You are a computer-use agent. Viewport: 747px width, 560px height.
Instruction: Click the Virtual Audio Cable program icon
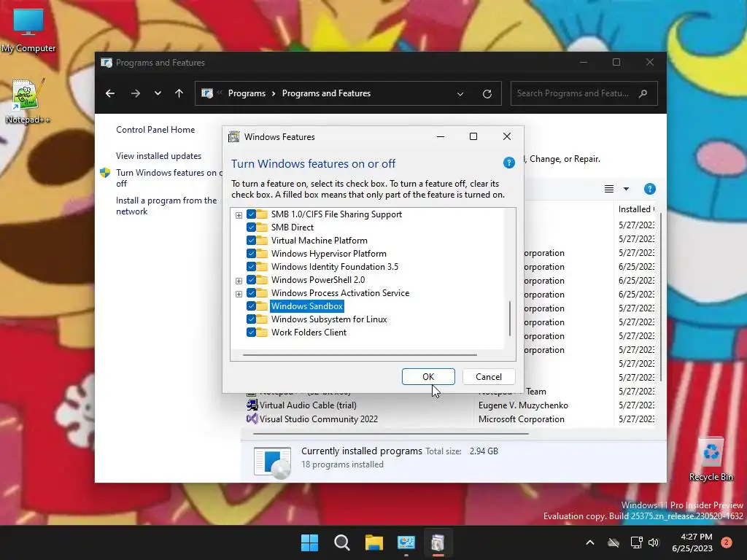point(252,405)
